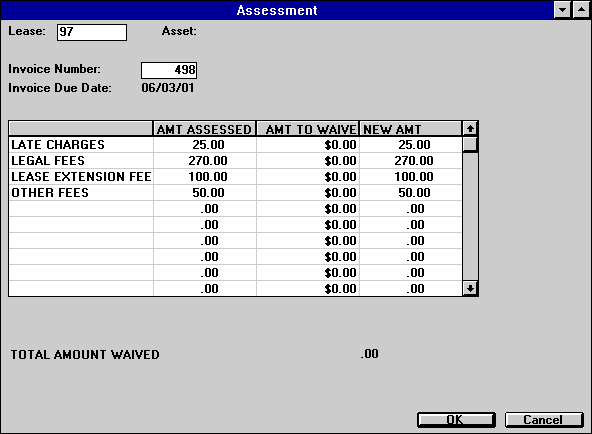
Task: Select the LATE CHARGES amount to waive cell
Action: (x=308, y=145)
